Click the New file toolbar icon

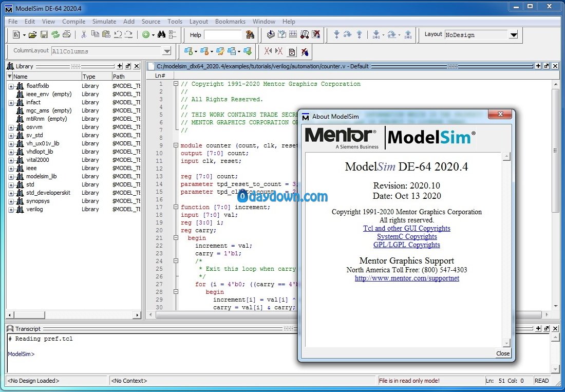pyautogui.click(x=16, y=34)
